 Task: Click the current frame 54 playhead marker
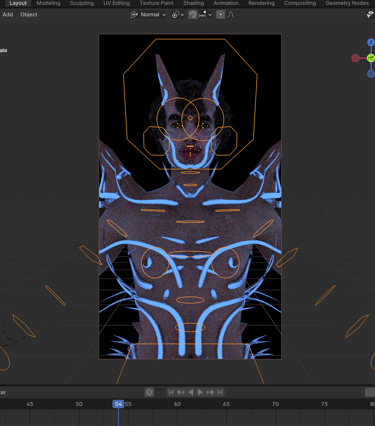pyautogui.click(x=118, y=404)
